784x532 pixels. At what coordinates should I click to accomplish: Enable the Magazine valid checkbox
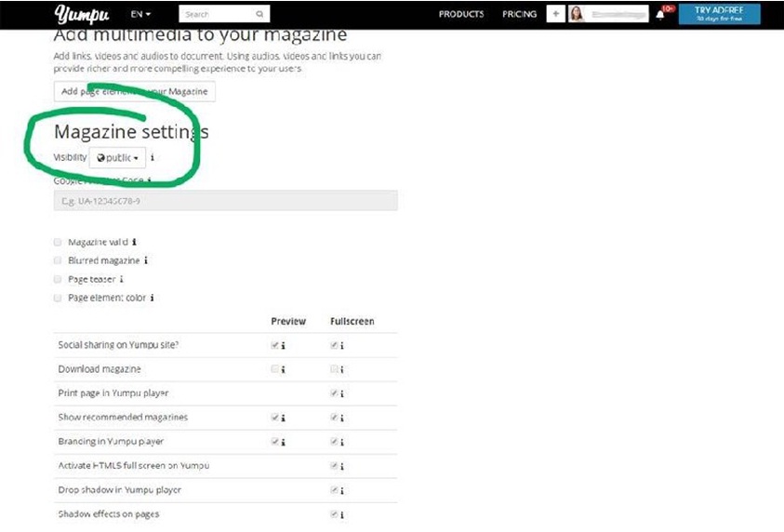58,242
